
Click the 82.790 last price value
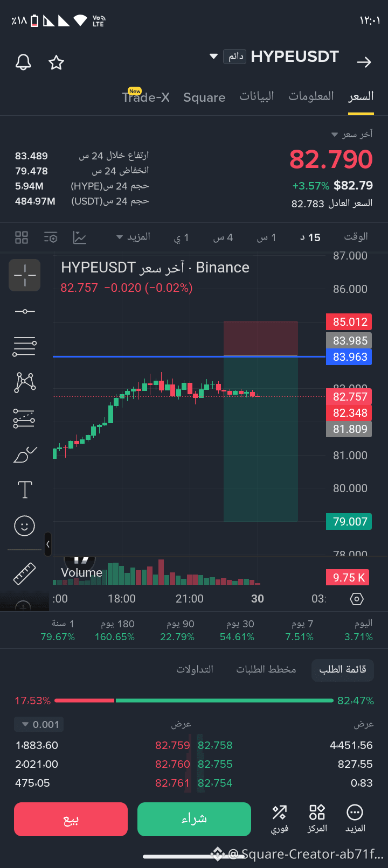pyautogui.click(x=331, y=159)
